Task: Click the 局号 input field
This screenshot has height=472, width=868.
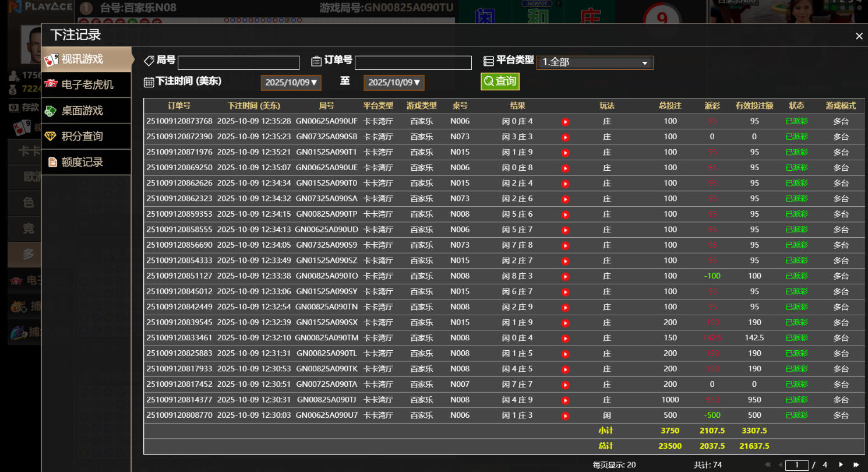Action: (238, 63)
